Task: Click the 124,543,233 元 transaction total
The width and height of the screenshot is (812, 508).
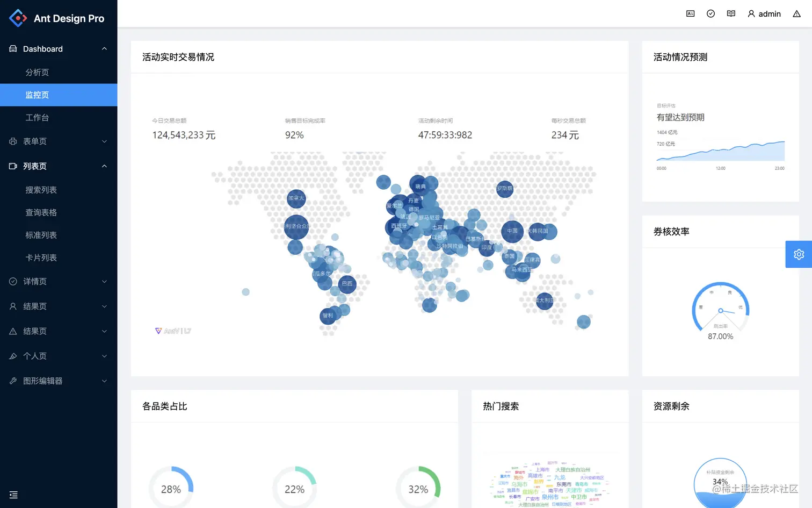Action: 184,135
